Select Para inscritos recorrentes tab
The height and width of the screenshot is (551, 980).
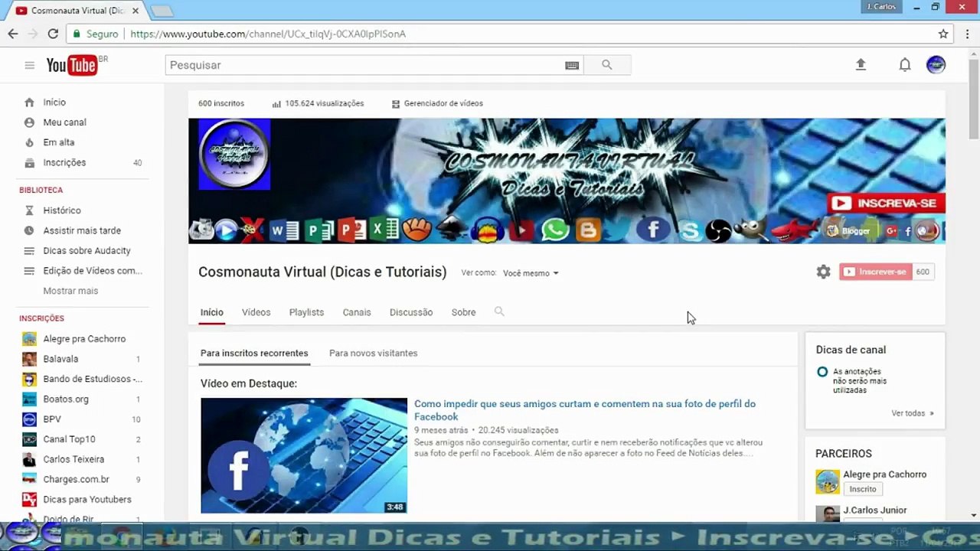(254, 354)
